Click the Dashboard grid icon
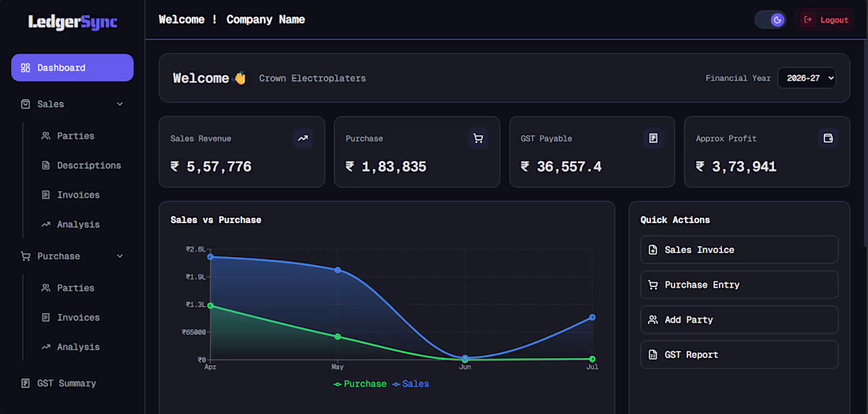 click(25, 68)
